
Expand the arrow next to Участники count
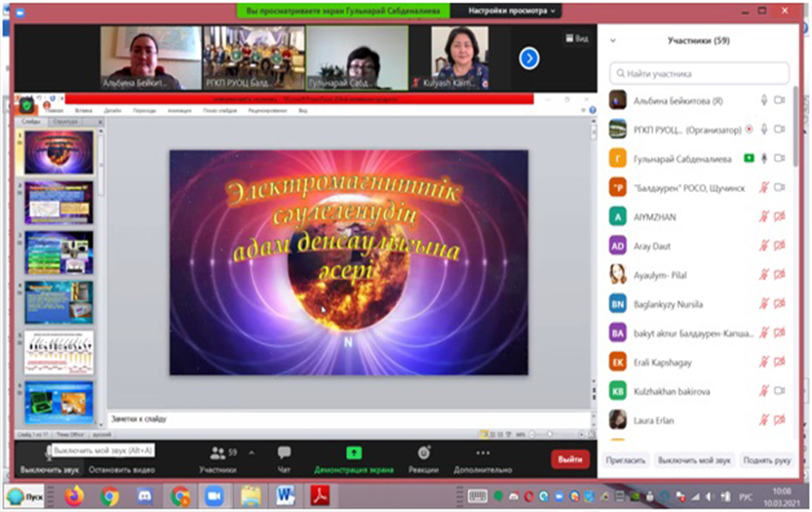point(251,453)
